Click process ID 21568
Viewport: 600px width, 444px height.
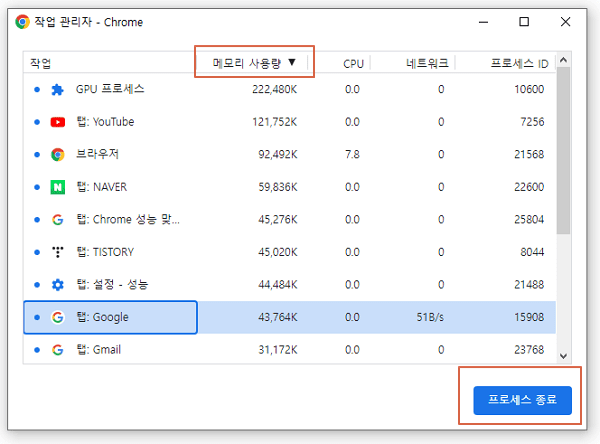(x=529, y=155)
